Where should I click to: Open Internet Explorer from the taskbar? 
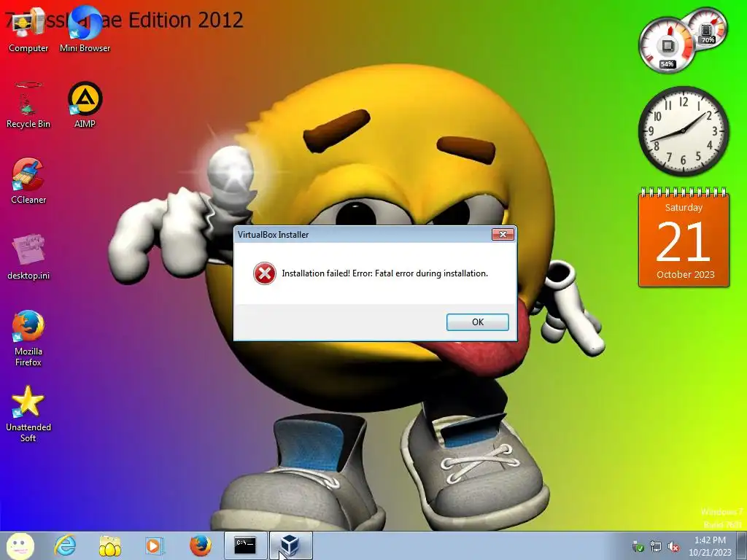click(x=65, y=545)
